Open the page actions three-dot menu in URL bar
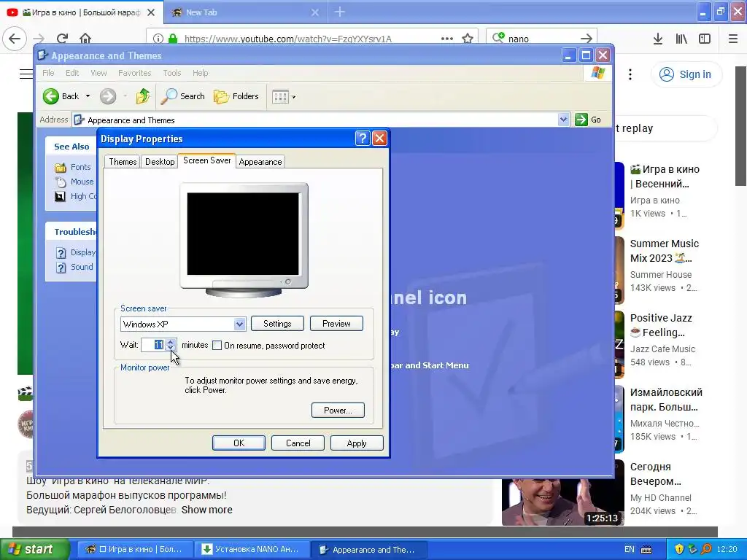The image size is (747, 560). tap(447, 39)
